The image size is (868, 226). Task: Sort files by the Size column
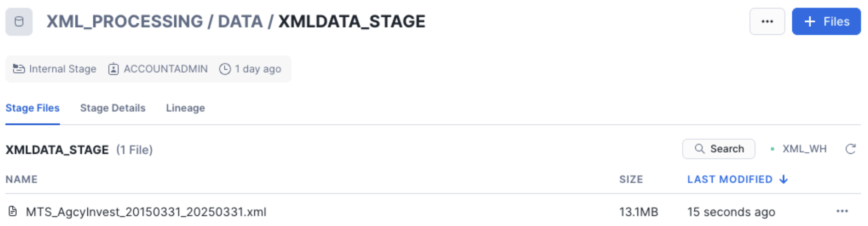pos(631,180)
